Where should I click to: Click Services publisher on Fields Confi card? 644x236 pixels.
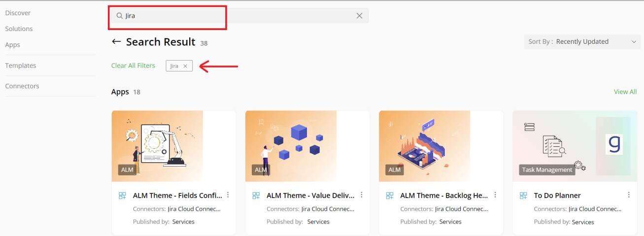click(x=183, y=222)
